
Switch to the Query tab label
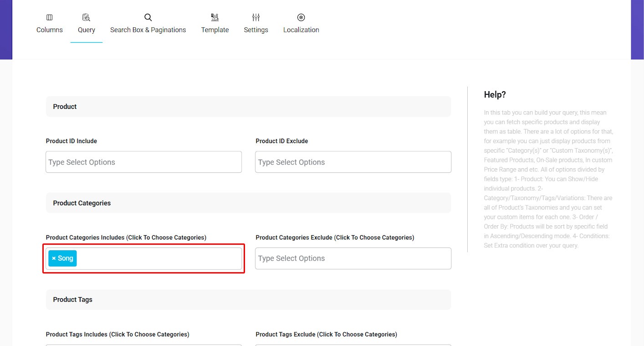click(x=87, y=30)
